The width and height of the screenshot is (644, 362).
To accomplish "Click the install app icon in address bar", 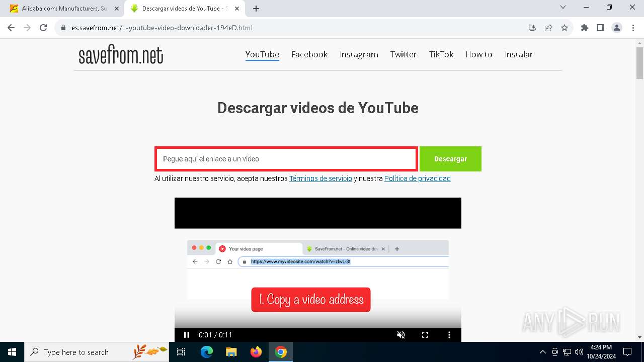I will coord(532,28).
